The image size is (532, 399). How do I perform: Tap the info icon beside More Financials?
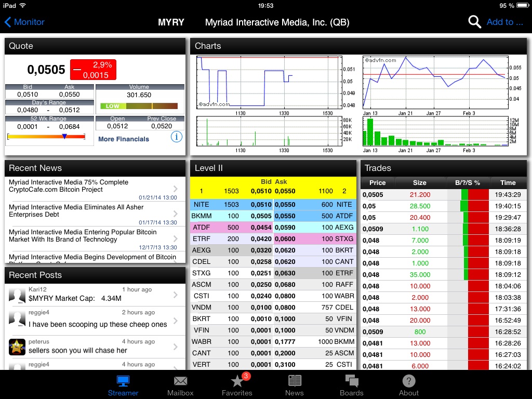point(177,137)
